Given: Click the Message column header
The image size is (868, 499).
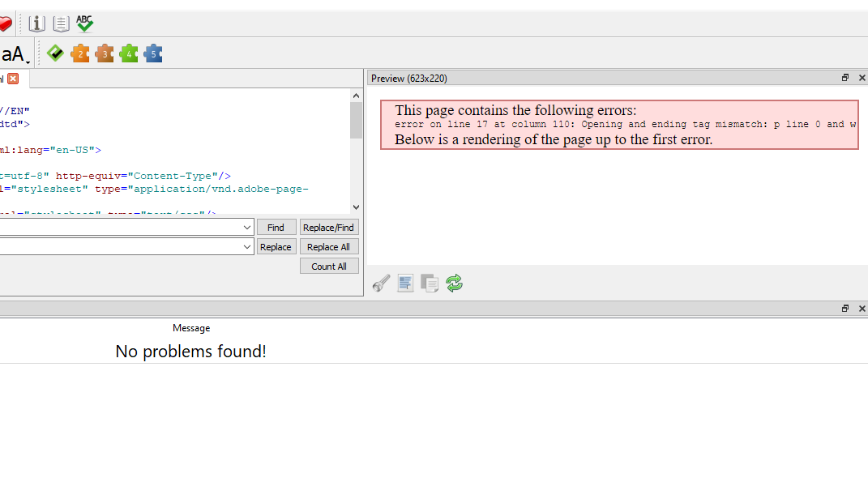Looking at the screenshot, I should (191, 328).
